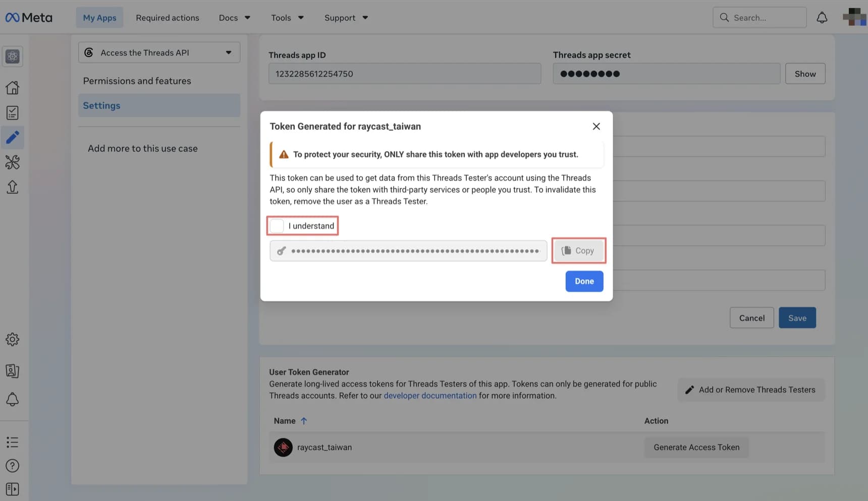Check the I understand checkbox
This screenshot has height=501, width=868.
click(x=277, y=226)
